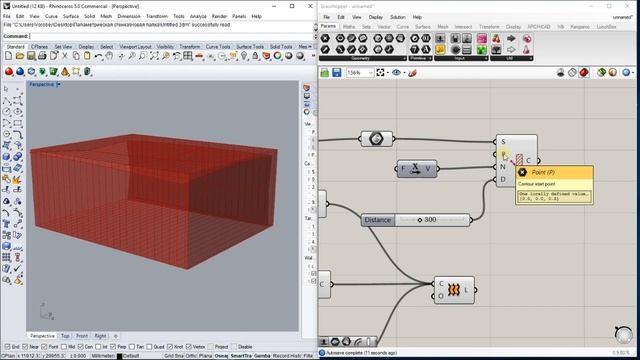Expand the Primitive panel in Grasshopper ribbon
This screenshot has width=640, height=360.
[430, 58]
